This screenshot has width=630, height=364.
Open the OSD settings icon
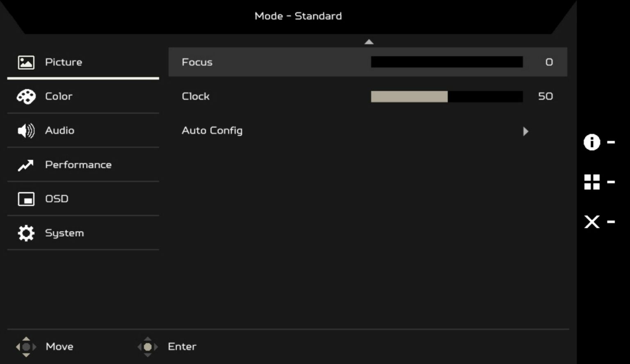click(x=26, y=199)
